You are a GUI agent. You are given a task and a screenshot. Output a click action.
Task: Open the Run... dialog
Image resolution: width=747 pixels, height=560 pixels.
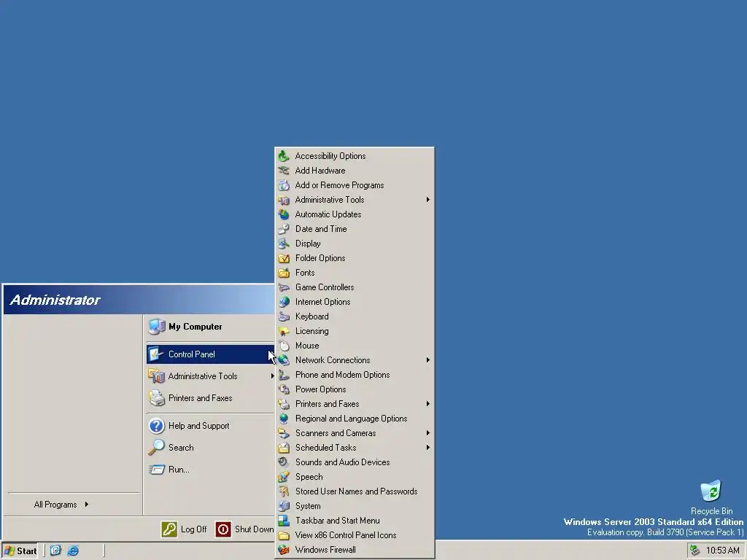click(x=211, y=470)
